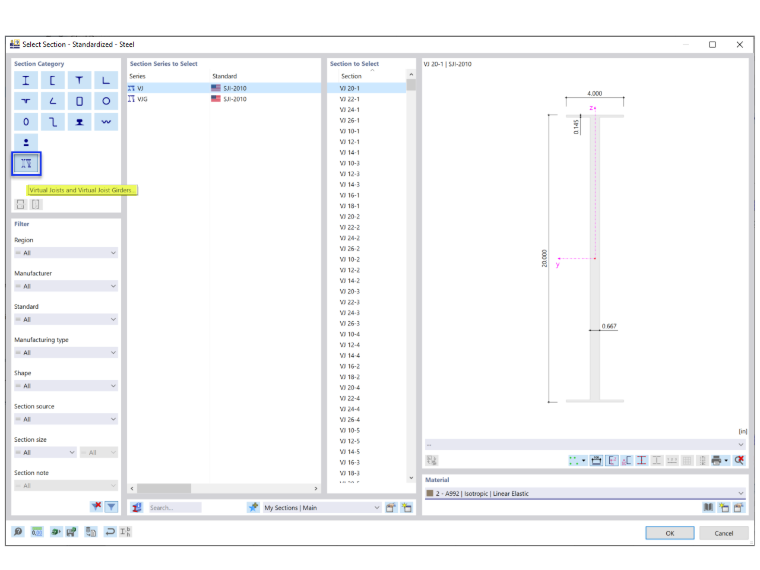
Task: Click the reset view magnifier with red X
Action: pyautogui.click(x=739, y=460)
